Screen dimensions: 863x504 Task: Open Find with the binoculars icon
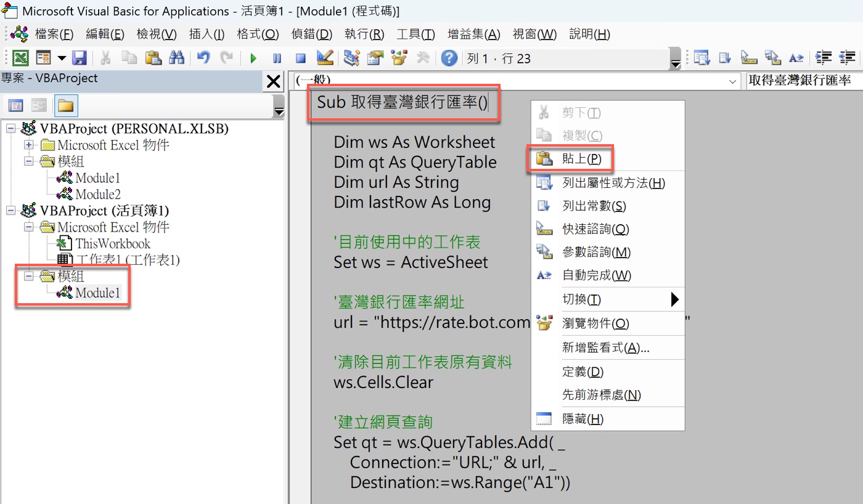[x=177, y=58]
